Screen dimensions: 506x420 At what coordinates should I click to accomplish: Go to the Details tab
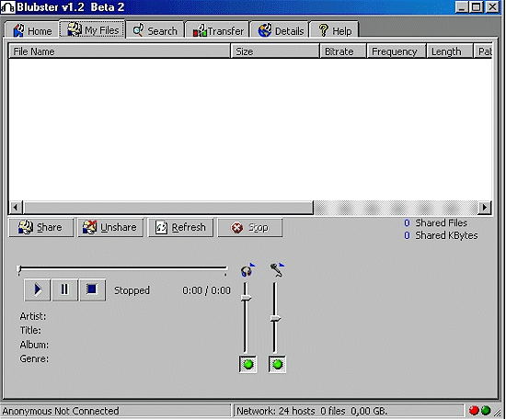click(x=281, y=30)
